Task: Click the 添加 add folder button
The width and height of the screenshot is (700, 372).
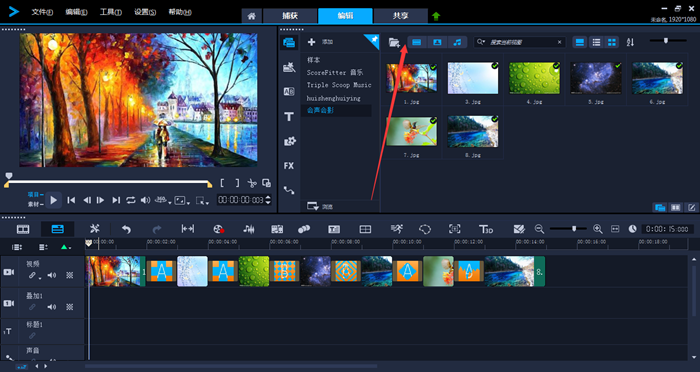Action: pyautogui.click(x=321, y=42)
